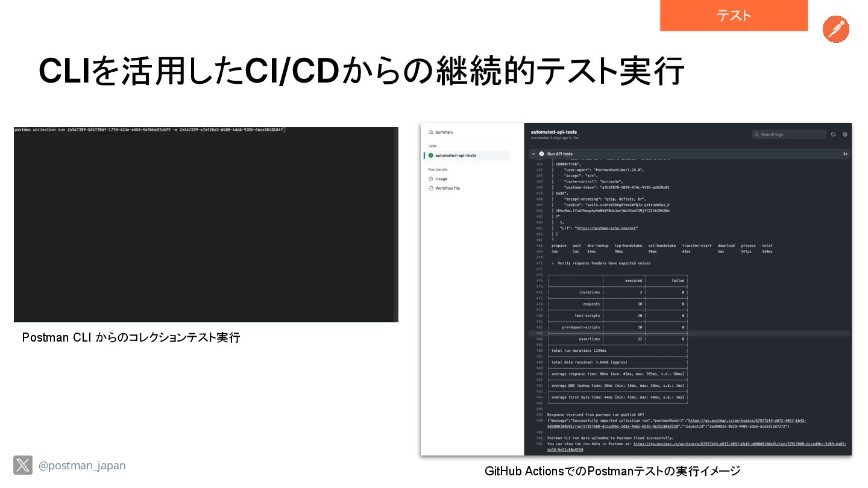Click the highlighted log line 483
Image resolution: width=868 pixels, height=488 pixels.
[689, 333]
